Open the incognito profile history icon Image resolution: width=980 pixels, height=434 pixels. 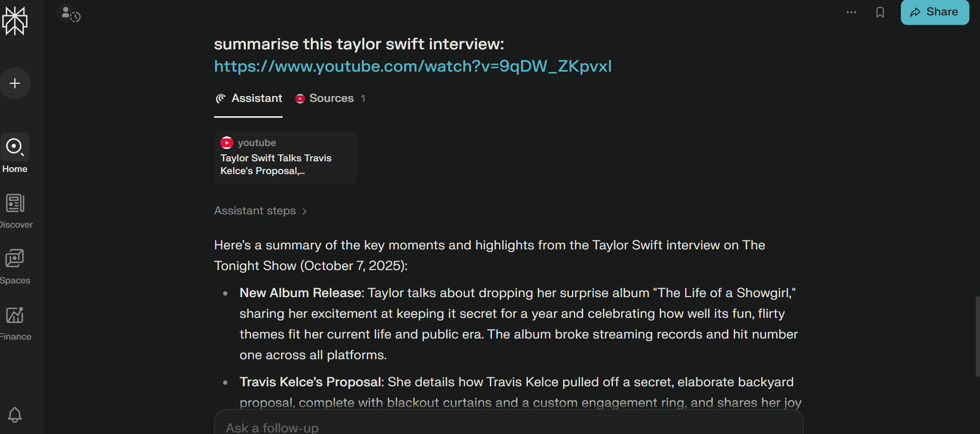pos(70,14)
